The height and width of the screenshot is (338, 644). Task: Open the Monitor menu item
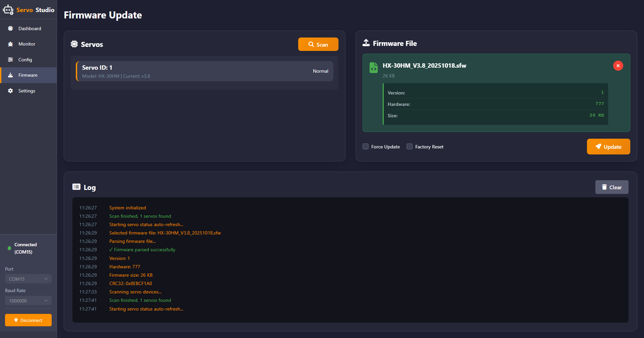click(x=29, y=44)
